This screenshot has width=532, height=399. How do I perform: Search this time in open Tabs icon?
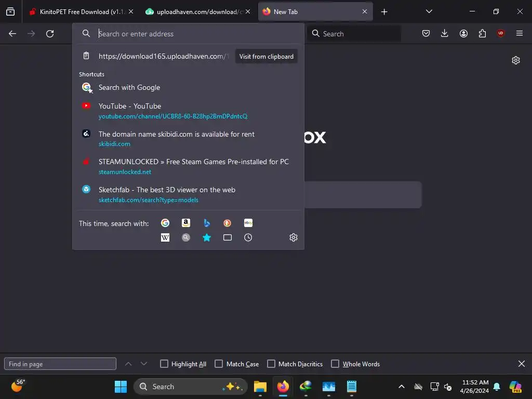228,237
